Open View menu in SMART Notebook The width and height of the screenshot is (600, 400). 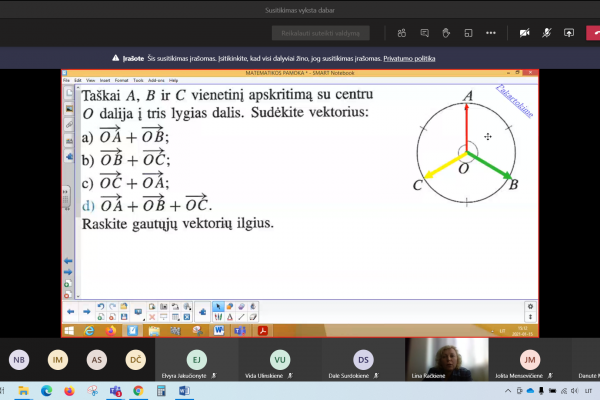click(x=90, y=80)
